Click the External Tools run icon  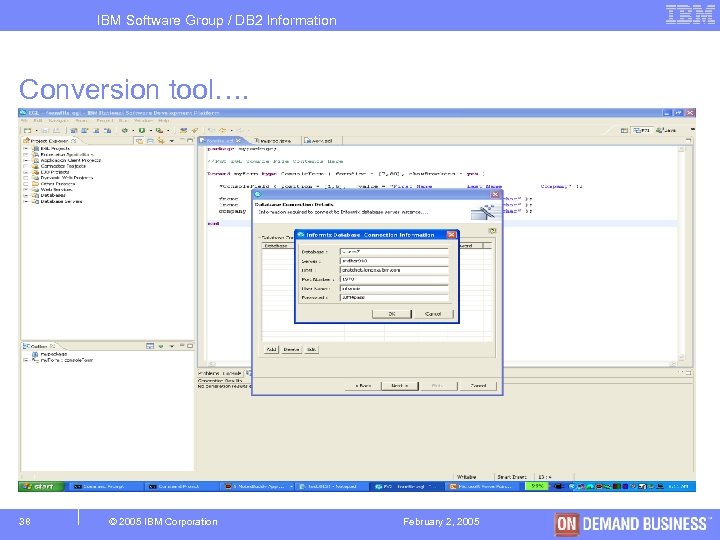(159, 131)
